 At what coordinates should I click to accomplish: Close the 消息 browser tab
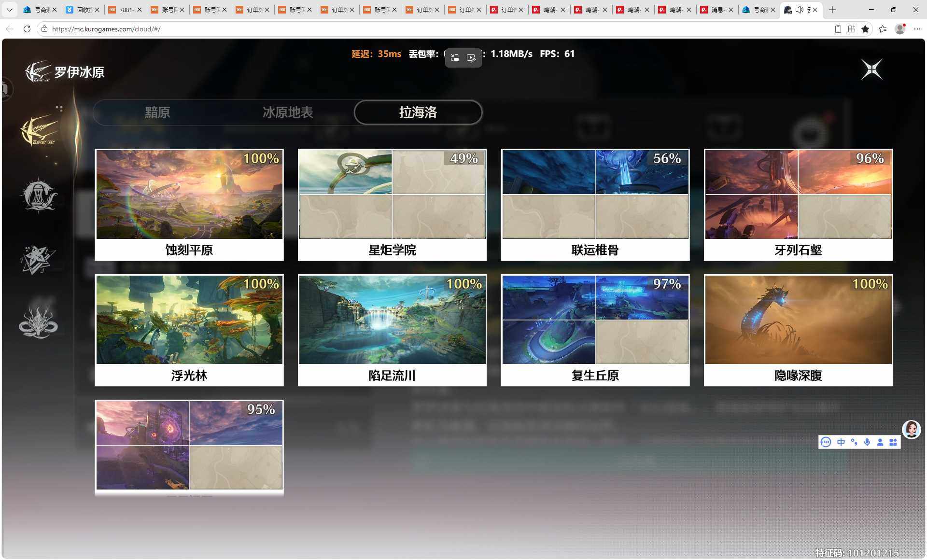point(731,10)
